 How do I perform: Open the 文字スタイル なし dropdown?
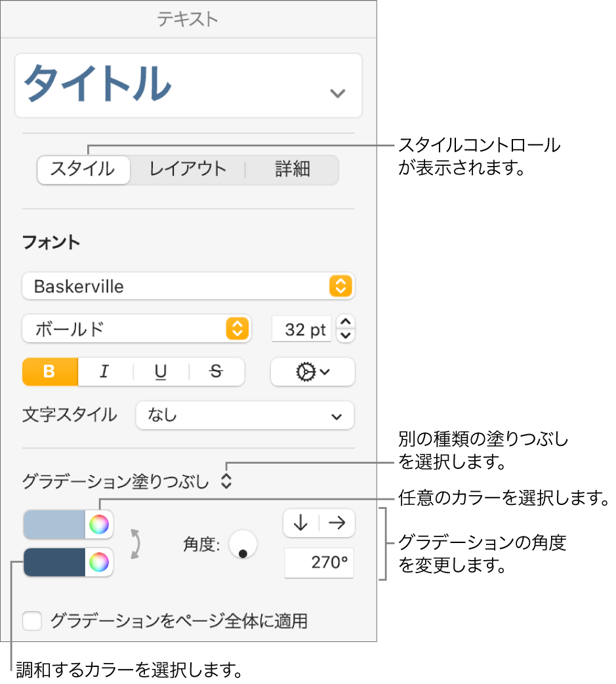(245, 415)
